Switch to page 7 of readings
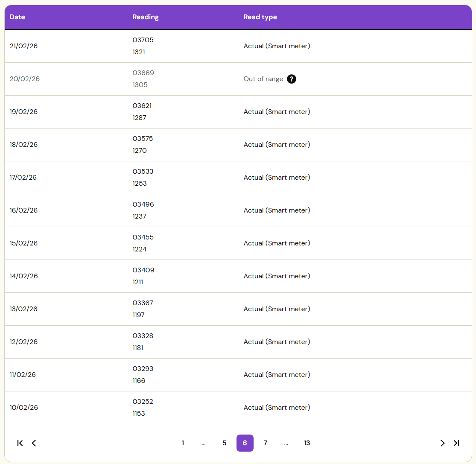 coord(265,443)
